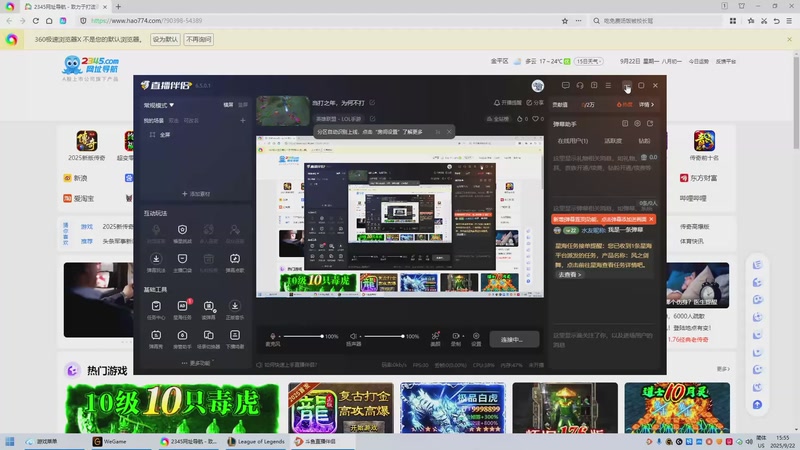This screenshot has width=800, height=450.
Task: Select the 在线用户(1) tab
Action: pyautogui.click(x=572, y=141)
